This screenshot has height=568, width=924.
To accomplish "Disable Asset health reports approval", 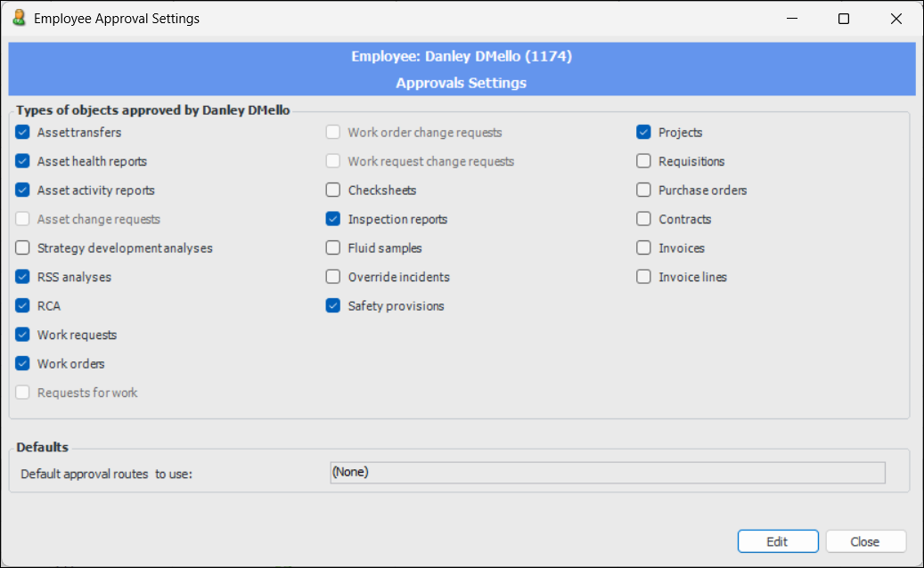I will (x=23, y=162).
